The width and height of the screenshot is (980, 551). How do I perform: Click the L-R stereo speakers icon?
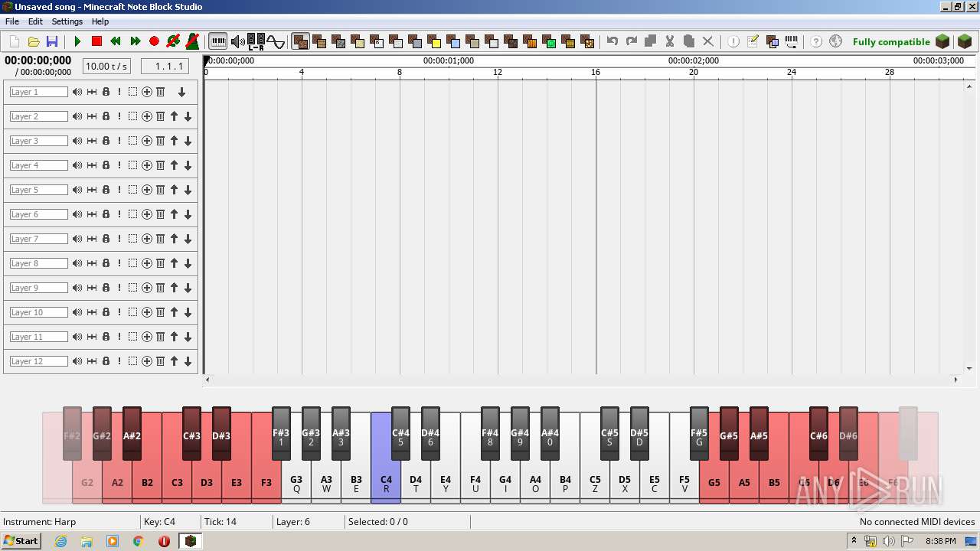[x=256, y=41]
